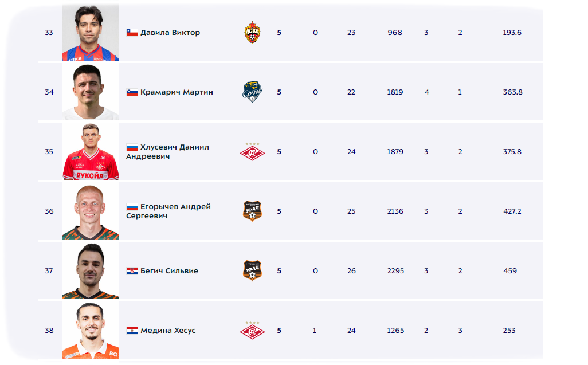588x365 pixels.
Task: Select the Ural logo in Бегич Сильвие's row
Action: point(252,270)
